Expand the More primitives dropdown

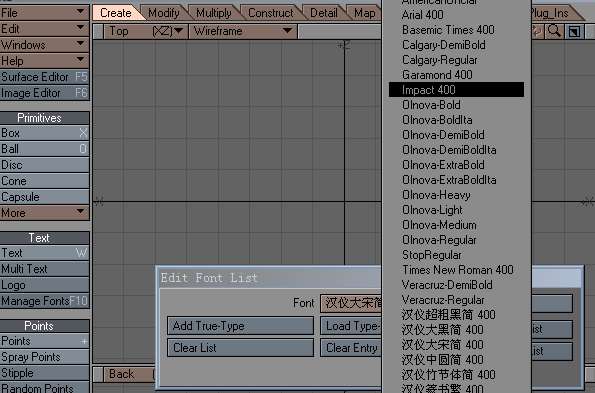(45, 213)
